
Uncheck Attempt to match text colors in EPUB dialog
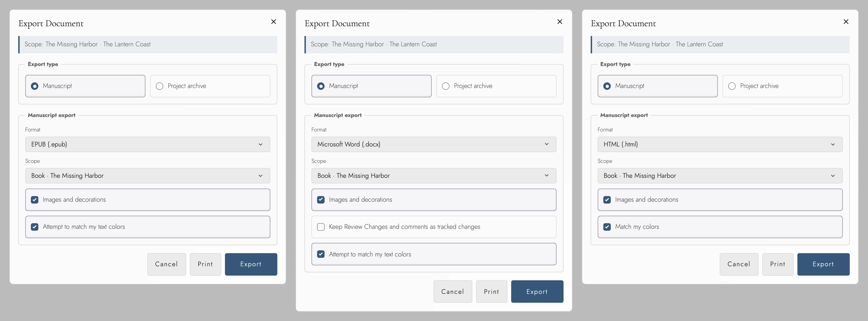pos(35,227)
